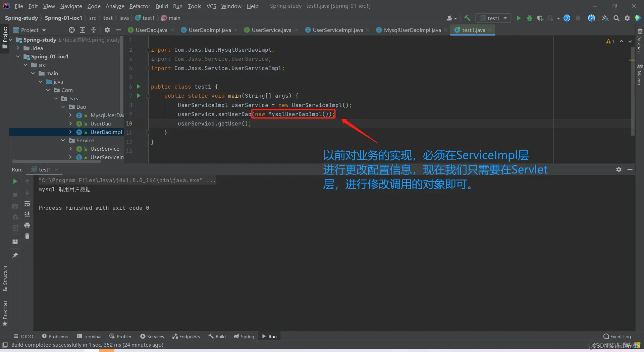Screen dimensions: 644x352
Task: Collapse the Service package
Action: point(63,140)
